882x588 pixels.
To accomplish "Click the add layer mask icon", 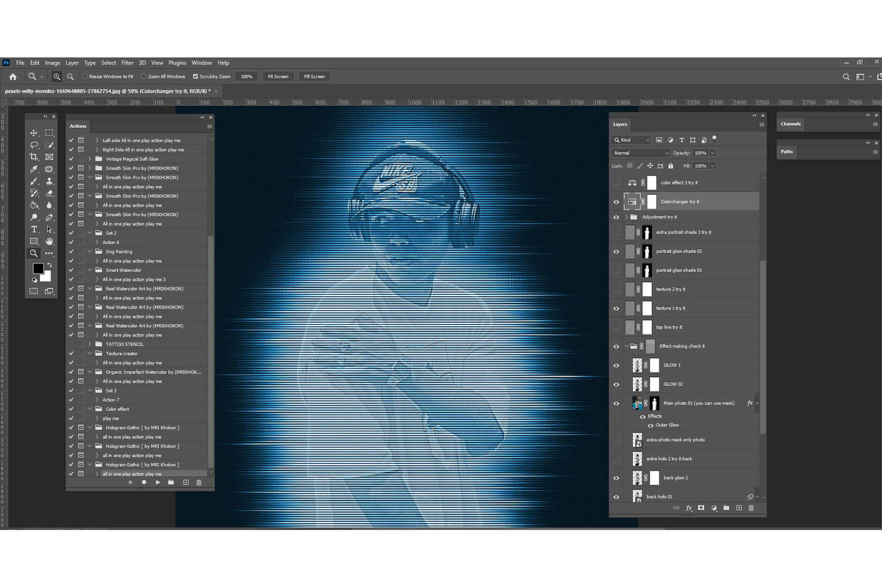I will [701, 508].
